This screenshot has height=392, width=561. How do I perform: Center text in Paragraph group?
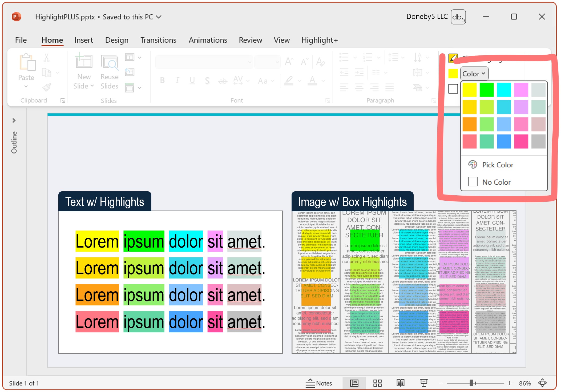click(x=359, y=87)
